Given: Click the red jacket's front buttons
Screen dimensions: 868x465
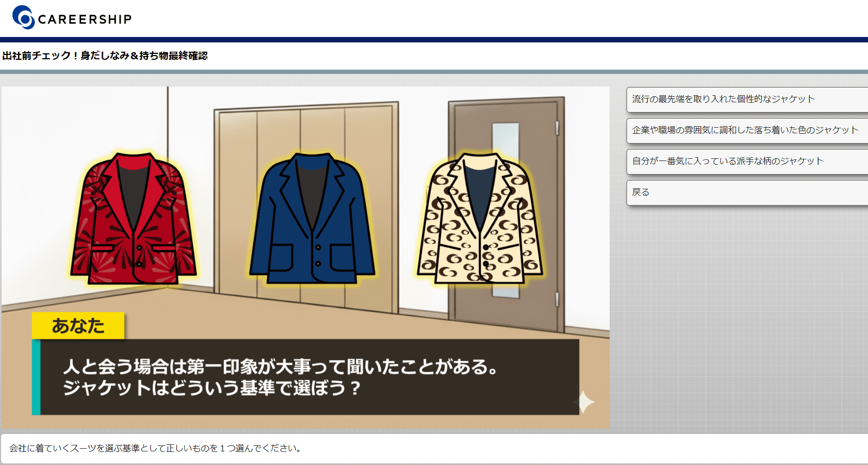Looking at the screenshot, I should [x=139, y=256].
